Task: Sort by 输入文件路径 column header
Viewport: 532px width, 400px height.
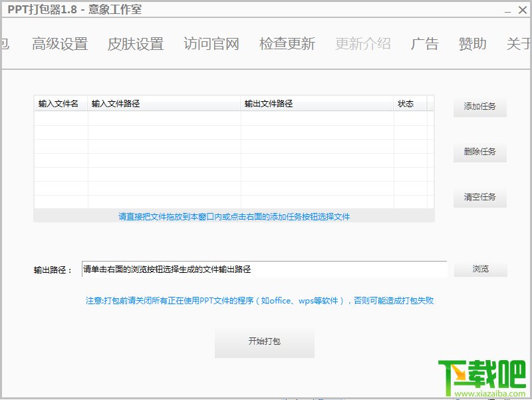Action: coord(164,104)
